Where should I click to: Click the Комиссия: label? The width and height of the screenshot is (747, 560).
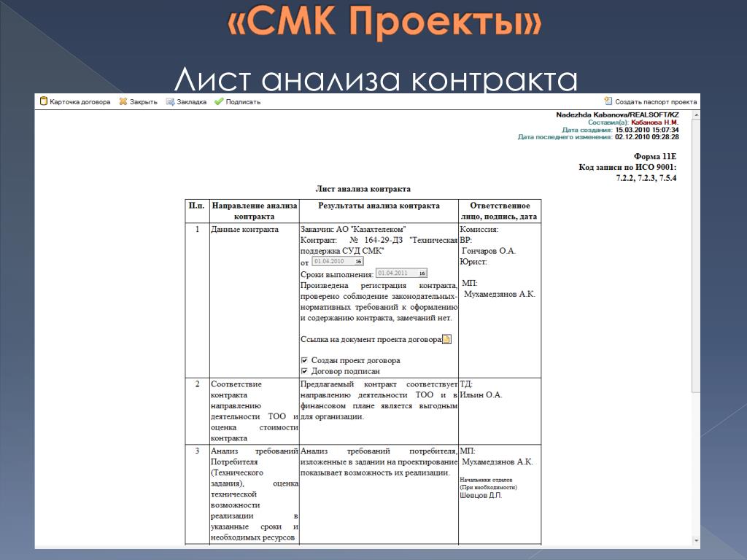point(479,230)
